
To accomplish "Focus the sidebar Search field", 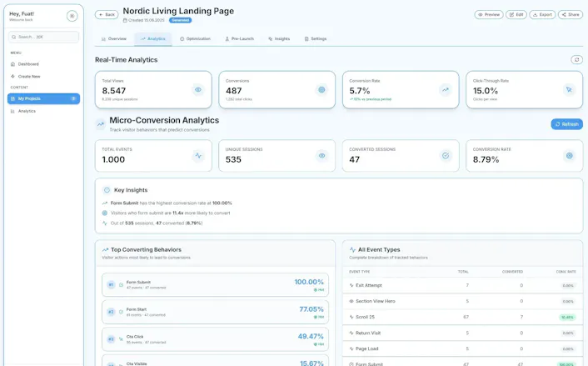I will point(43,37).
